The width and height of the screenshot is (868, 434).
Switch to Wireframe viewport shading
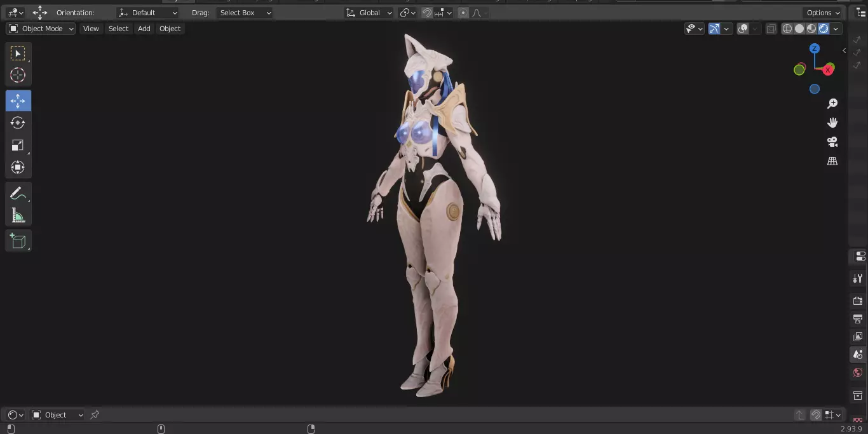point(787,29)
